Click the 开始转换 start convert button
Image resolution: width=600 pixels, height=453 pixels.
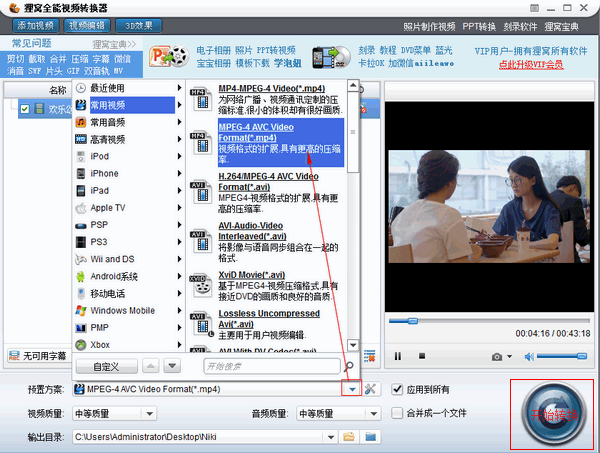(x=553, y=415)
